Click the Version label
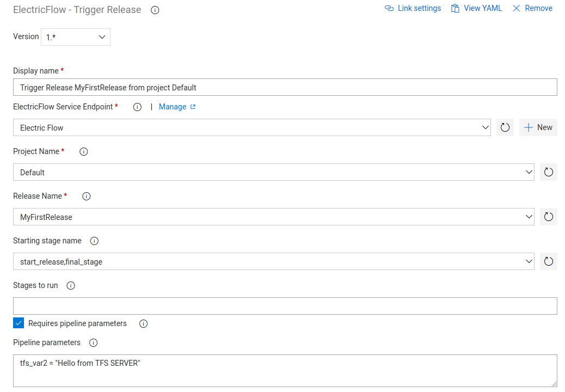The width and height of the screenshot is (565, 392). (x=26, y=37)
